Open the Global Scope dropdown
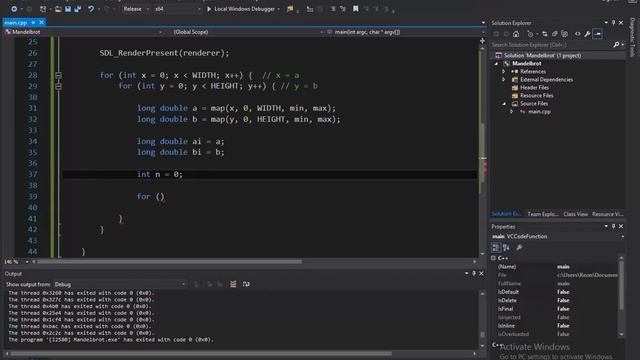Viewport: 640px width, 360px height. [248, 32]
